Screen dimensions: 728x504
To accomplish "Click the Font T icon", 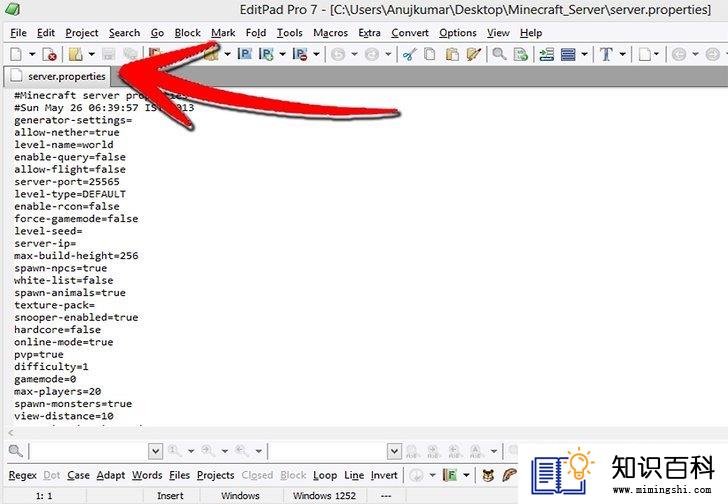I will [x=606, y=54].
